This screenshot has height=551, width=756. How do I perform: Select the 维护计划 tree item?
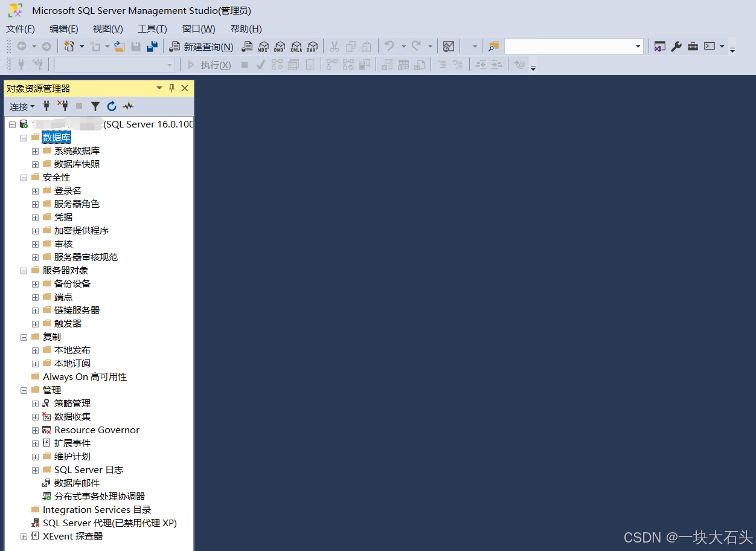[72, 457]
